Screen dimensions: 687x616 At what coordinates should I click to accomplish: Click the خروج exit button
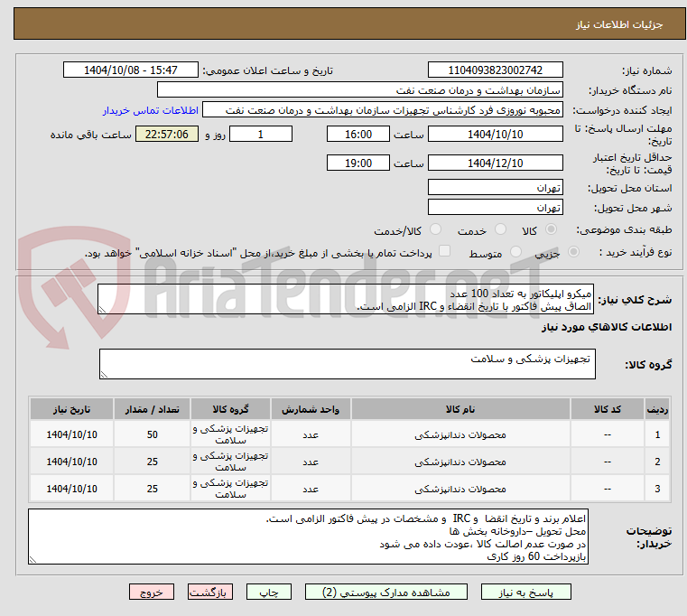click(152, 592)
